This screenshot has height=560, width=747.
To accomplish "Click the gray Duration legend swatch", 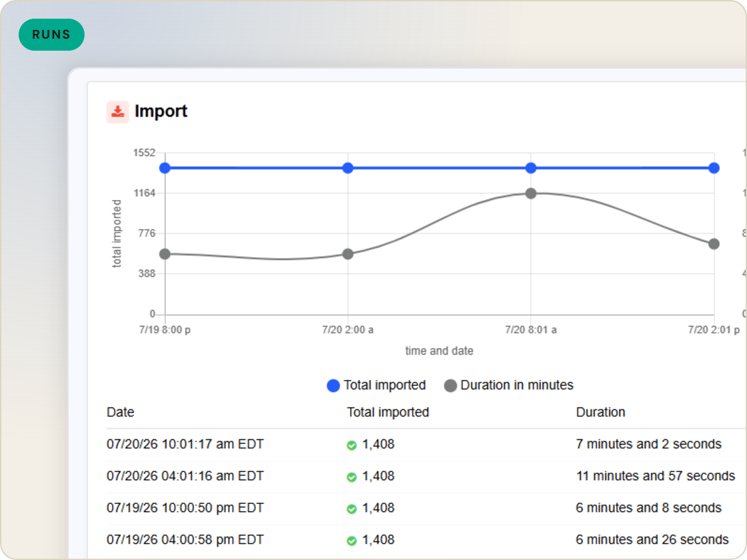I will click(450, 386).
